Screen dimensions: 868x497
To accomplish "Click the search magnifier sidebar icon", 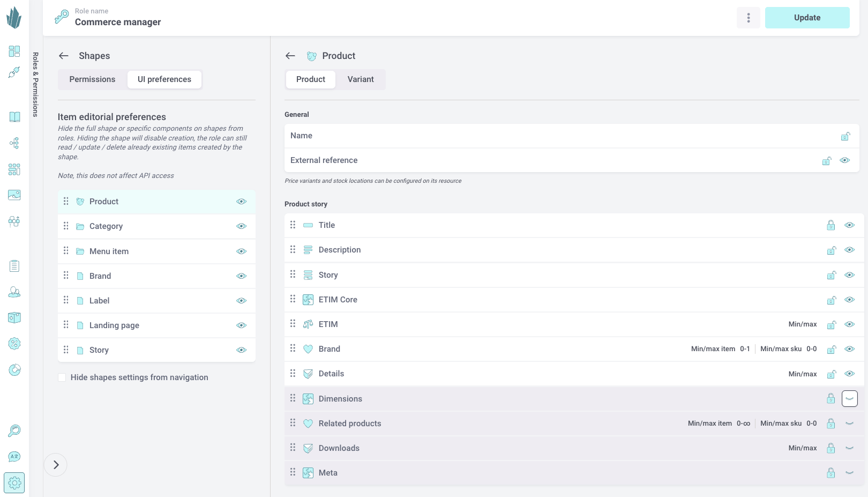I will (14, 431).
